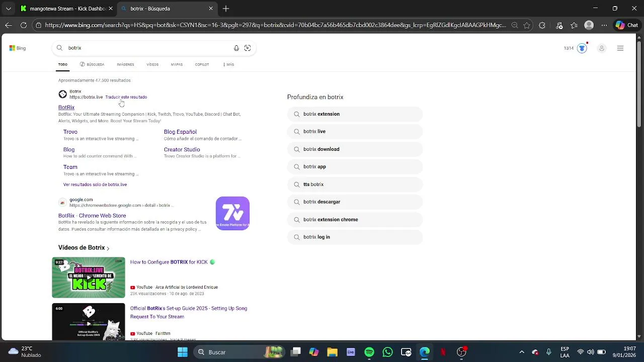Open the Blog Español sitelink
This screenshot has height=362, width=644.
(180, 132)
